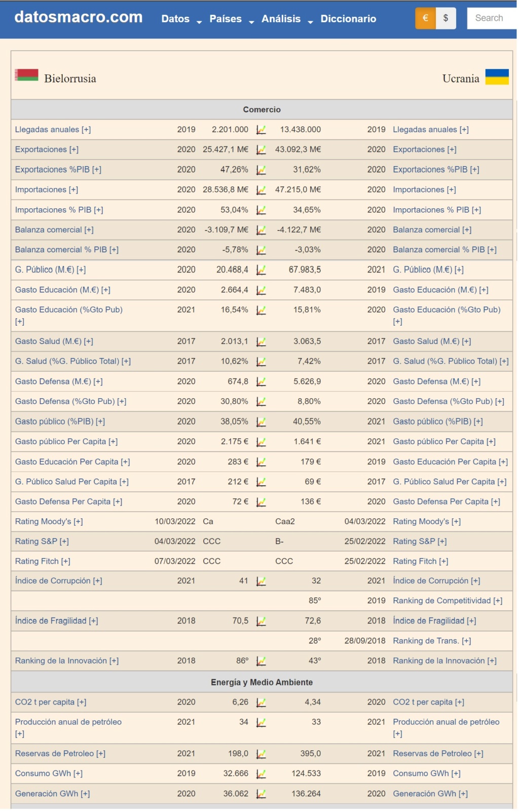Click chart icon in G. Público Salud Per Capita row
This screenshot has width=519, height=812.
[x=261, y=483]
